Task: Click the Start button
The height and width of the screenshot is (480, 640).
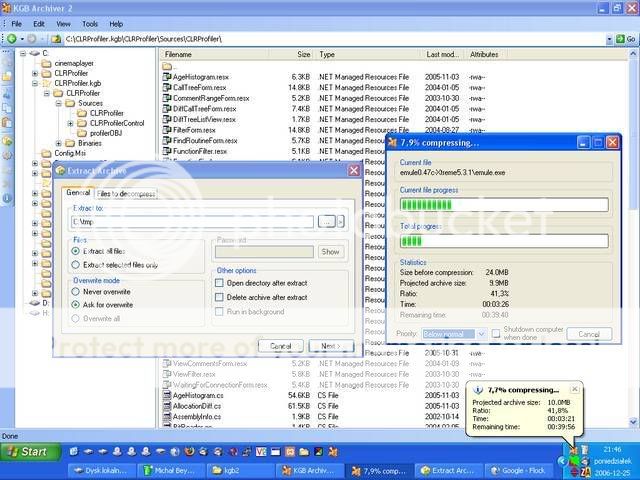Action: pyautogui.click(x=30, y=451)
